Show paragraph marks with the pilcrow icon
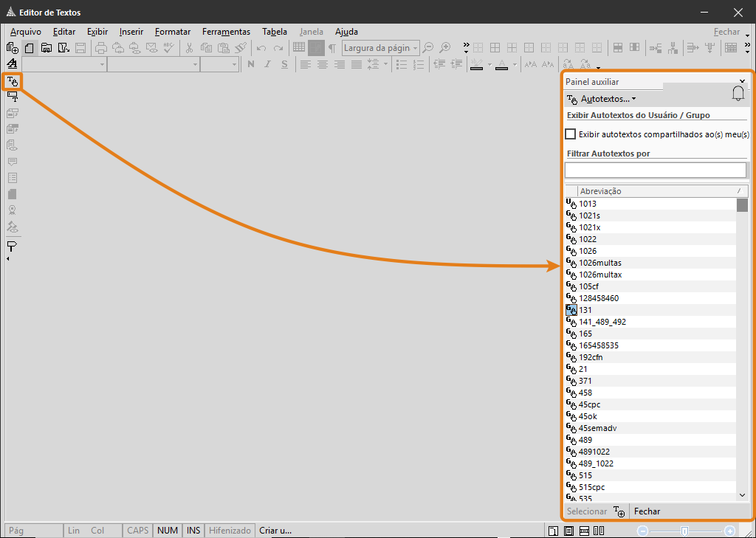The image size is (756, 538). point(331,48)
